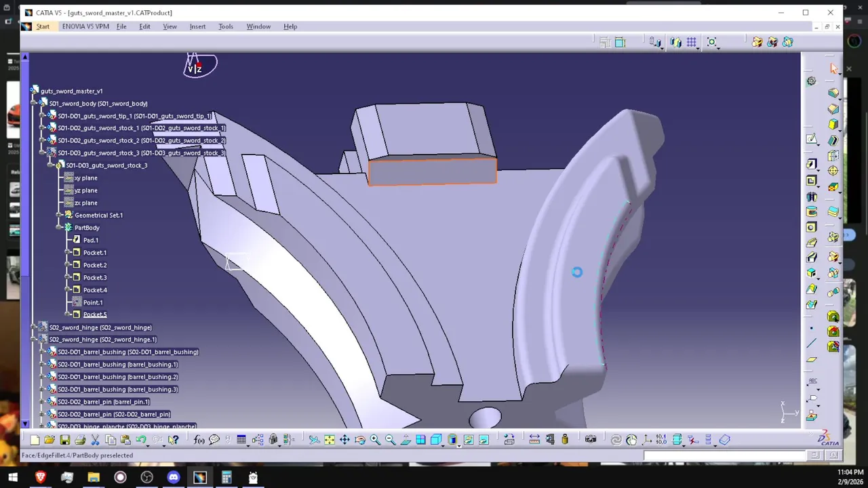868x488 pixels.
Task: Click the Zoom Out magnifier icon
Action: (x=390, y=440)
